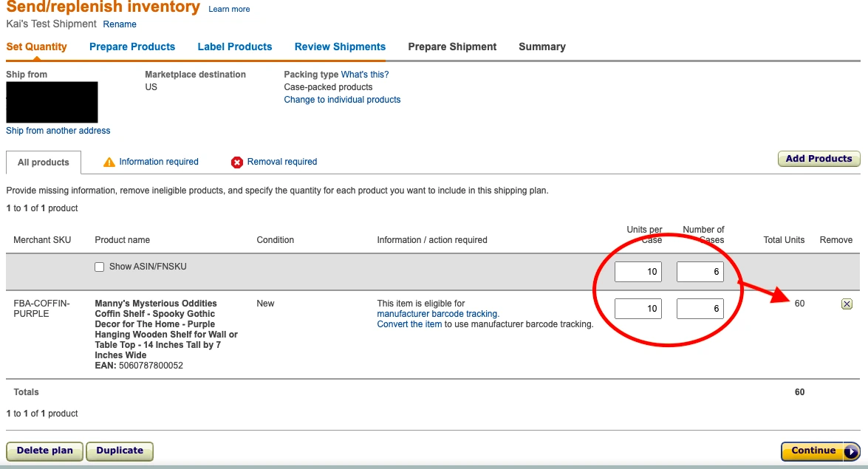The image size is (868, 469).
Task: Filter by Removal required
Action: click(281, 162)
